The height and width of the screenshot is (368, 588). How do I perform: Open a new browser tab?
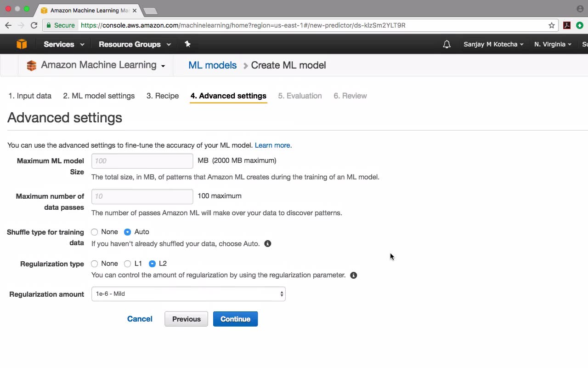pyautogui.click(x=150, y=11)
